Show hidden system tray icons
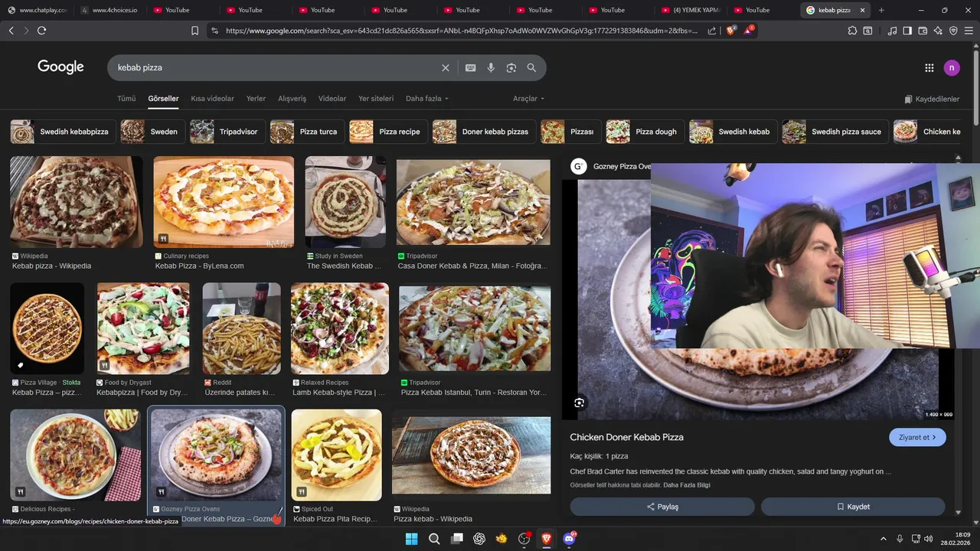980x551 pixels. (x=884, y=539)
